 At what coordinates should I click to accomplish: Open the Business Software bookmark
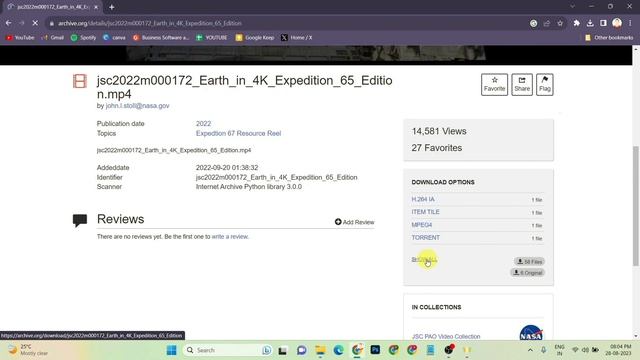(161, 38)
